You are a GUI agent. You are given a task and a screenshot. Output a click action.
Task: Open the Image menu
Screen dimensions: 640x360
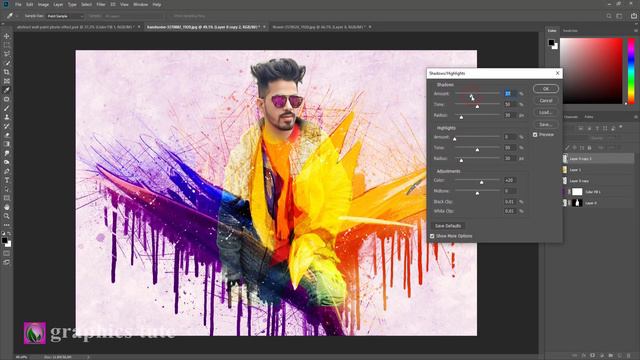43,4
